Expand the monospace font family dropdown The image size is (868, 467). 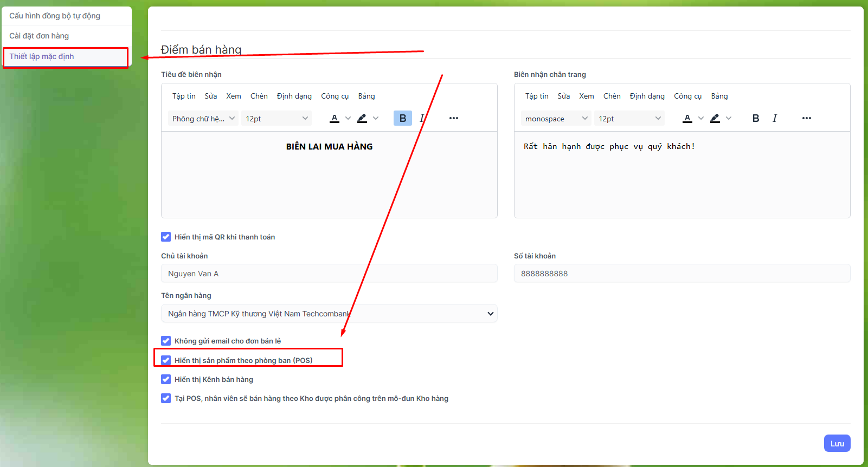tap(556, 119)
